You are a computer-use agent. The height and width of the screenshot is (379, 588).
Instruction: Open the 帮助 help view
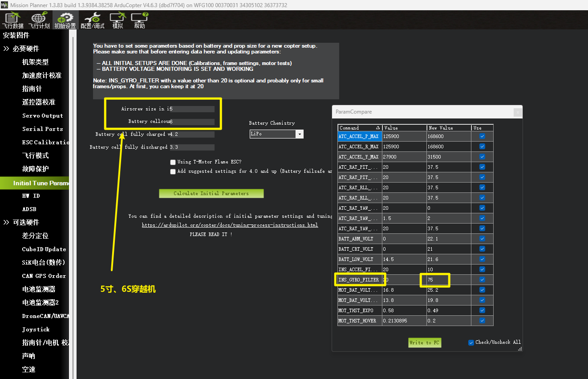139,20
